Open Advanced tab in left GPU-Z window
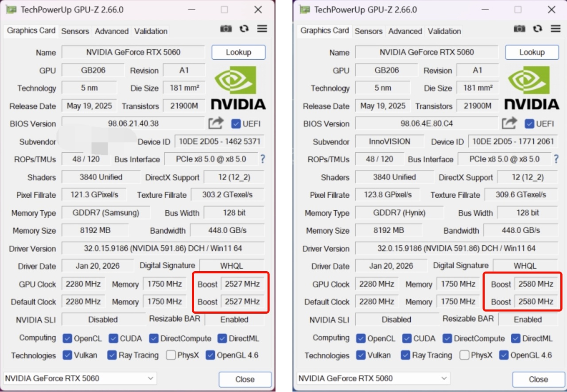The height and width of the screenshot is (392, 567). click(x=112, y=31)
